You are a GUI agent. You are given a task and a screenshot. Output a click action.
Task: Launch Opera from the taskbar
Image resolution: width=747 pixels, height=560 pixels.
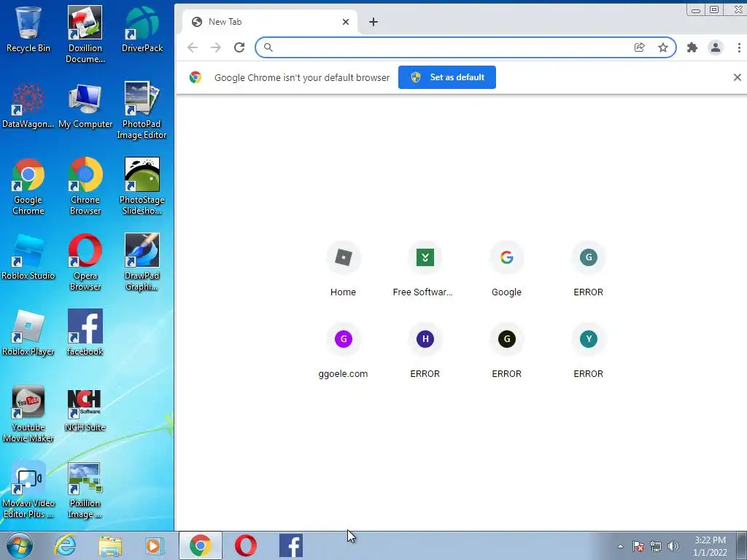[246, 545]
